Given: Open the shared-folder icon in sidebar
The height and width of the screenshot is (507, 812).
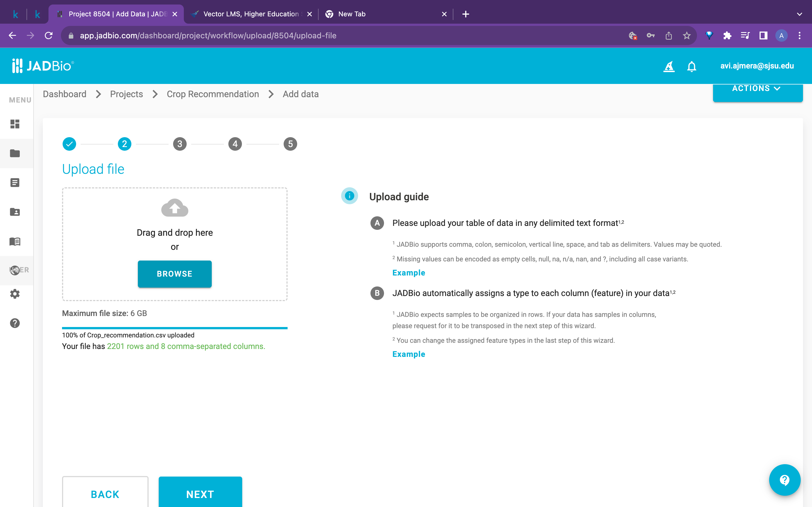Looking at the screenshot, I should [x=15, y=212].
